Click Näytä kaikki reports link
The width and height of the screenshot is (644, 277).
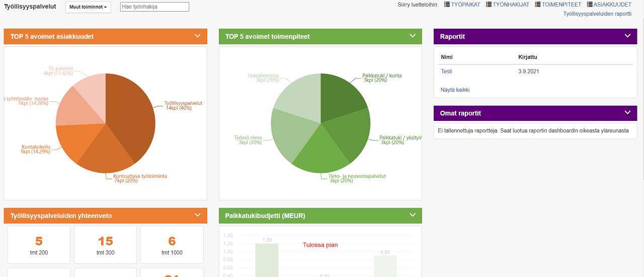point(455,90)
